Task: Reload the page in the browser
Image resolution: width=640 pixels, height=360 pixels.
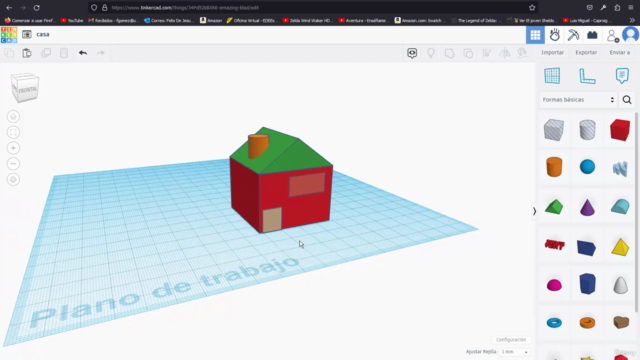Action: [36, 8]
